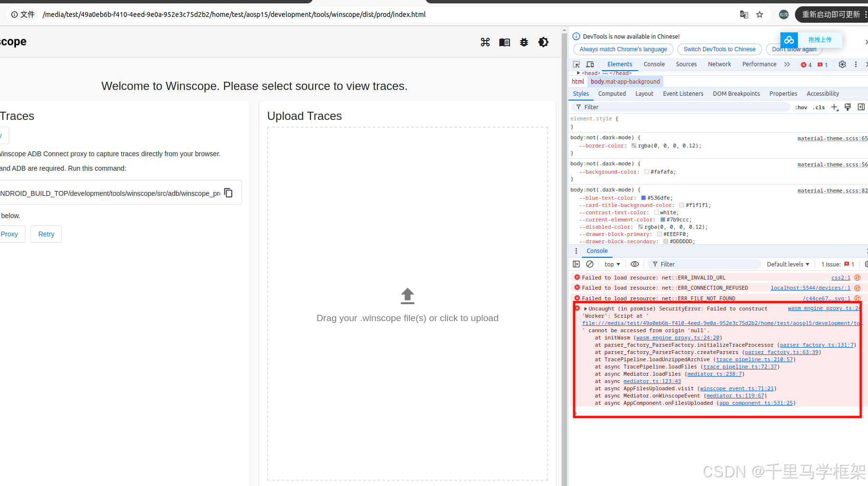Click the --border-color rgba color swatch
Screen dimensions: 868x486
(x=634, y=146)
